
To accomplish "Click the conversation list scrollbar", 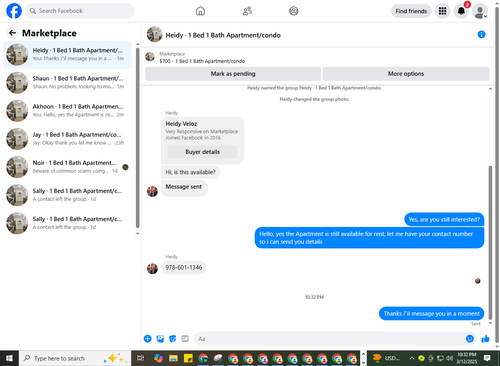I will pyautogui.click(x=137, y=138).
